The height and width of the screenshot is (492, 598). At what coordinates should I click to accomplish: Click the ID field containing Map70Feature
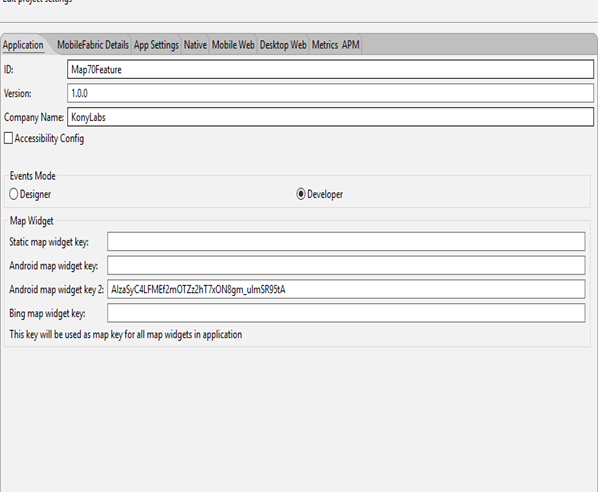click(x=330, y=69)
